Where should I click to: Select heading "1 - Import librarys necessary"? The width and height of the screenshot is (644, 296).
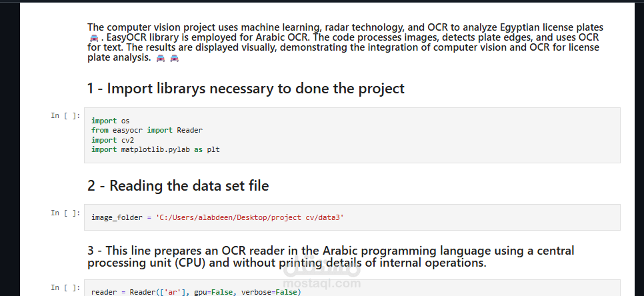245,89
